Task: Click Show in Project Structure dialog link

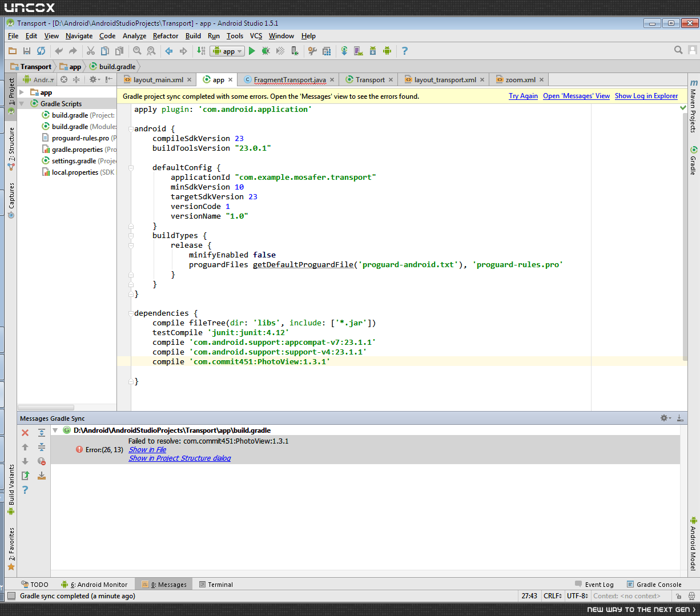Action: (180, 458)
